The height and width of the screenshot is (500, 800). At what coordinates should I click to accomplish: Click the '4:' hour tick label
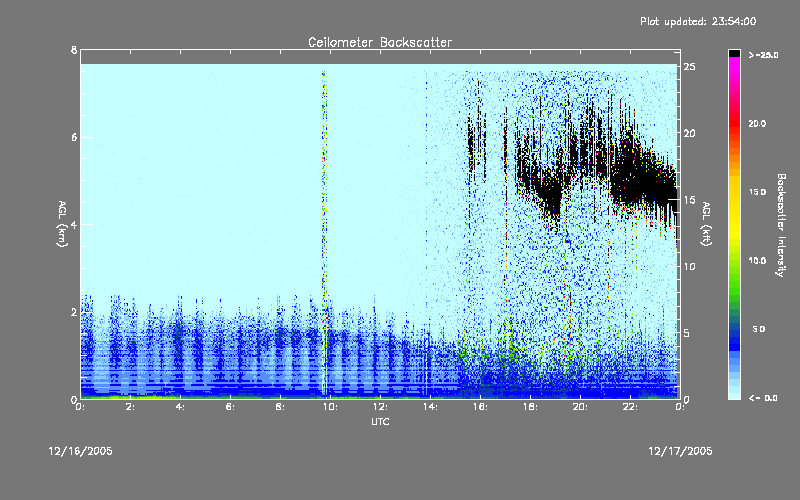(181, 407)
